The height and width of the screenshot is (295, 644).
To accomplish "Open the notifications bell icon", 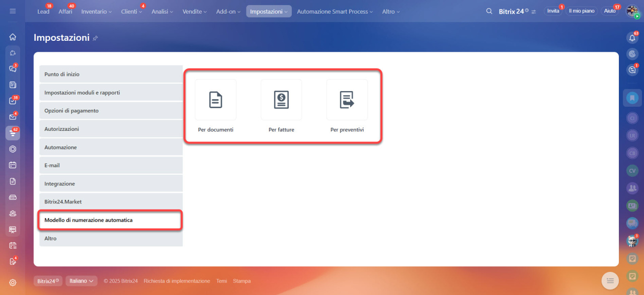I will tap(632, 38).
